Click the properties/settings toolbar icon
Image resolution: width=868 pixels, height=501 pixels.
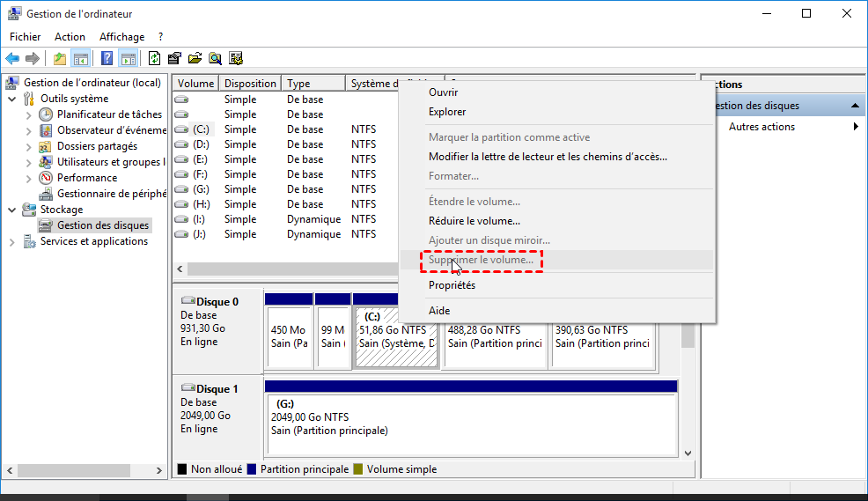coord(174,58)
